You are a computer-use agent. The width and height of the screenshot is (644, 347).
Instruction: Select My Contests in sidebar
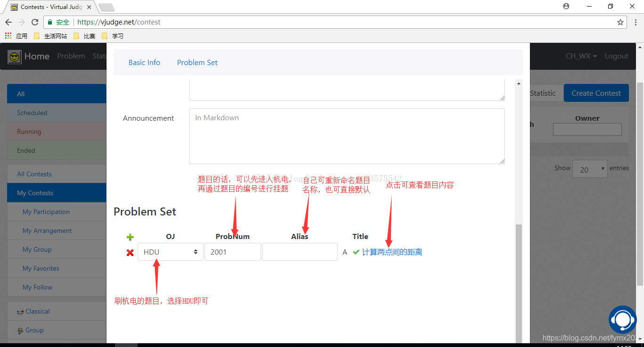coord(57,193)
